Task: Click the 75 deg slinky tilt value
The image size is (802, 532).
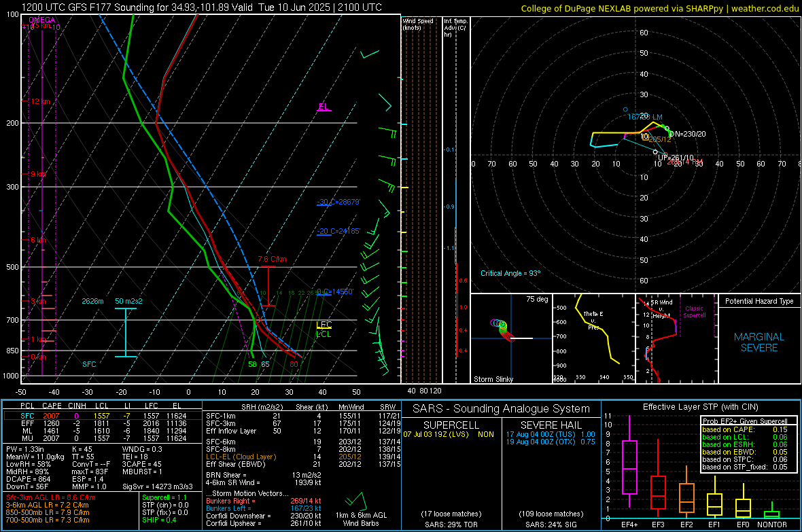Action: (537, 299)
